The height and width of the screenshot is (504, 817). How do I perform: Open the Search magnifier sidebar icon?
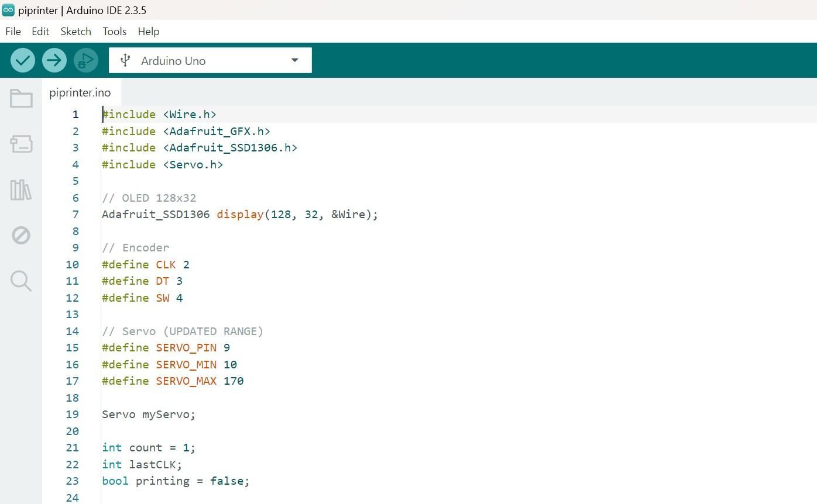[21, 281]
